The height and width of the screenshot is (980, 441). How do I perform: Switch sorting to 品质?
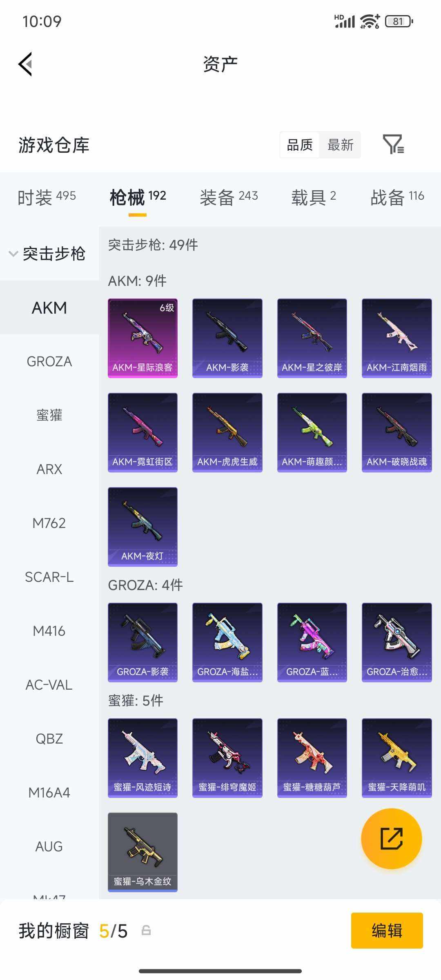point(300,145)
